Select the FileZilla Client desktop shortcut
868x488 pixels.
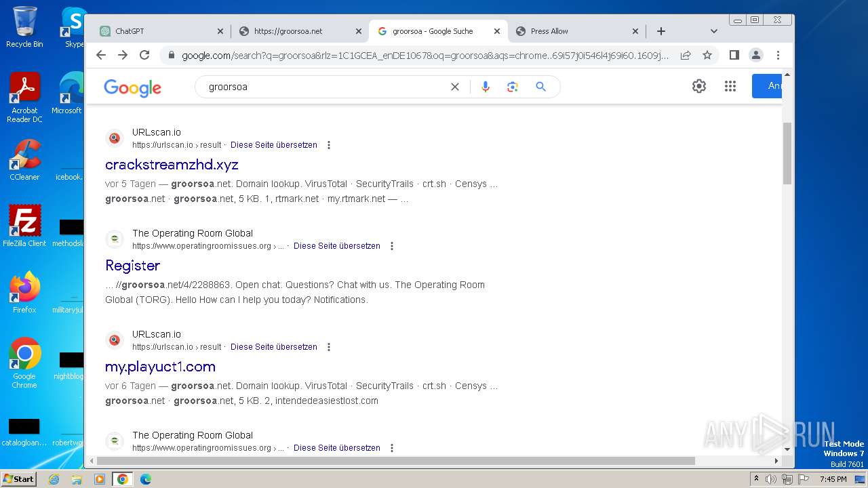tap(24, 226)
